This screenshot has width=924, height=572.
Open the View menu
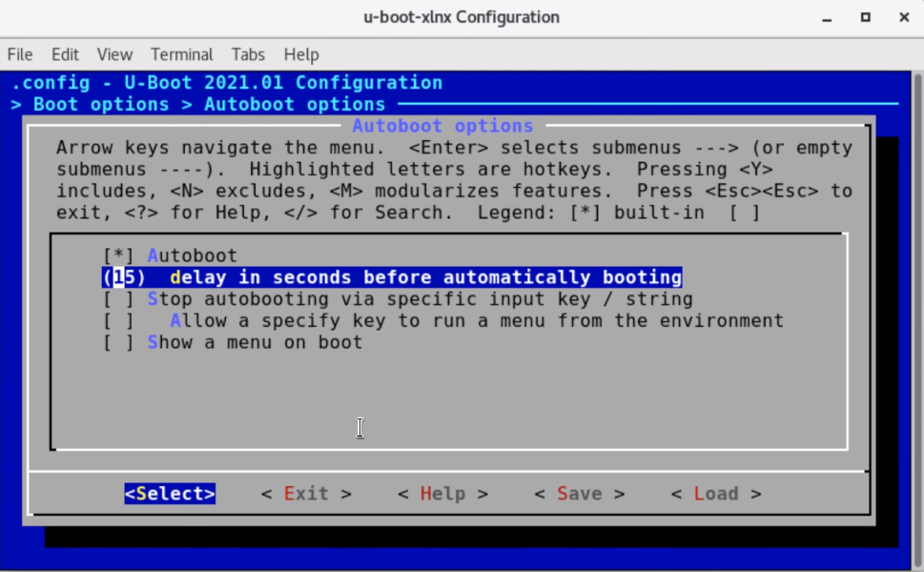tap(114, 54)
